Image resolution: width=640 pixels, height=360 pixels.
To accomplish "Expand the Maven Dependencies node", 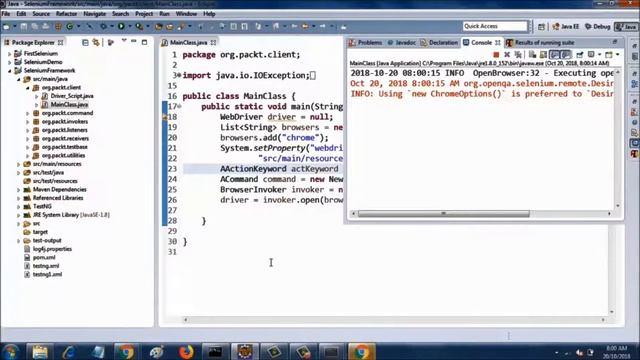I will coord(18,190).
